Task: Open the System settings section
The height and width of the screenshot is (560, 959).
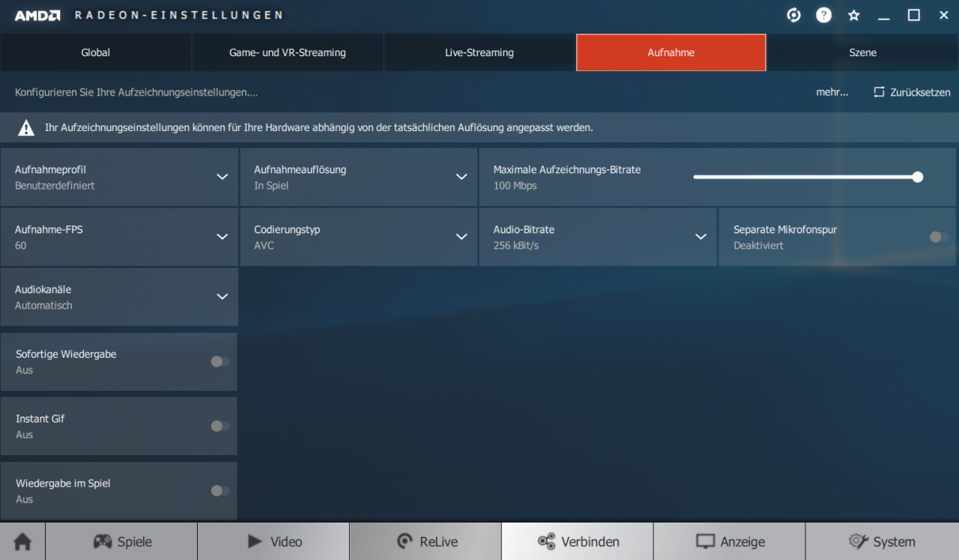Action: (x=882, y=542)
